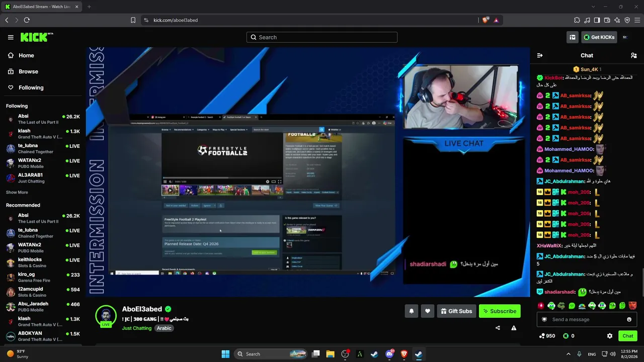Image resolution: width=644 pixels, height=362 pixels.
Task: Collapse the chat panel
Action: tap(540, 55)
